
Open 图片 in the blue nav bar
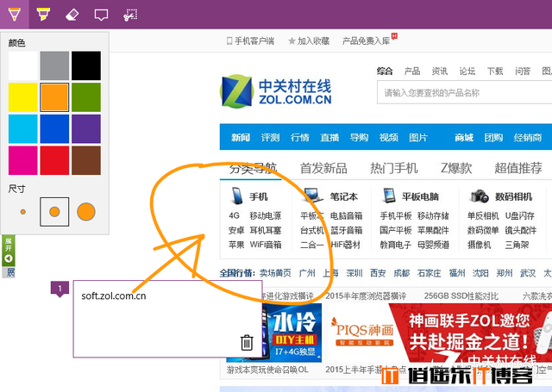coord(418,138)
